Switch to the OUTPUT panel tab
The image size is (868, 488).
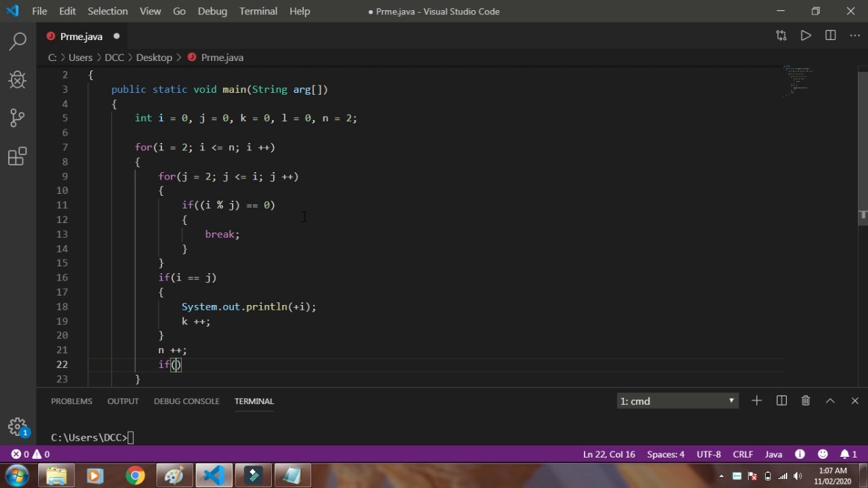pyautogui.click(x=123, y=401)
